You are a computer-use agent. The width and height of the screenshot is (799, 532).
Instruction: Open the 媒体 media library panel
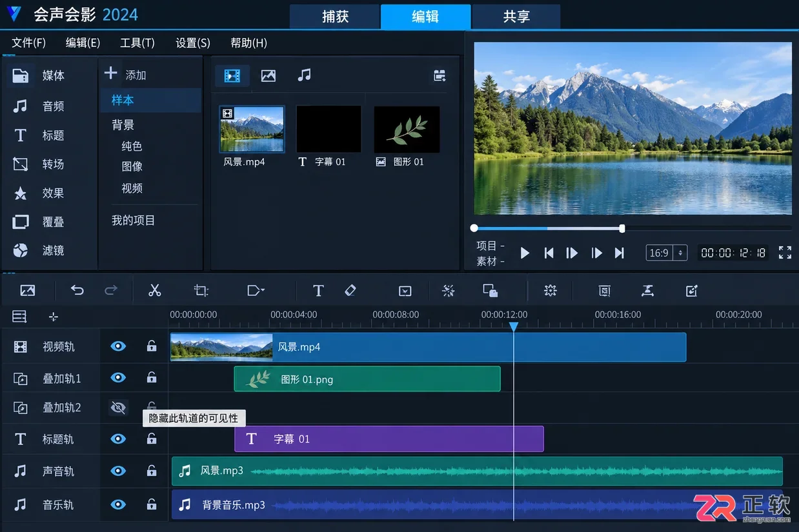point(39,75)
